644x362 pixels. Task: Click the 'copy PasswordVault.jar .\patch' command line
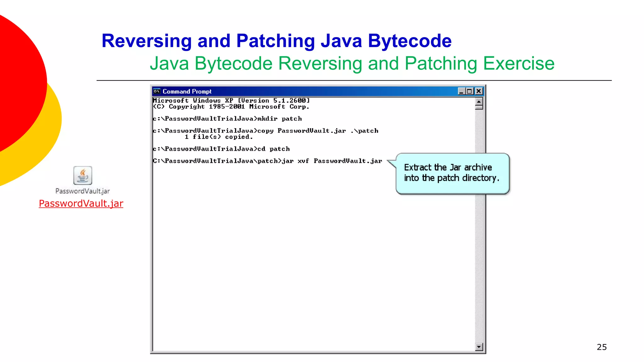point(266,131)
